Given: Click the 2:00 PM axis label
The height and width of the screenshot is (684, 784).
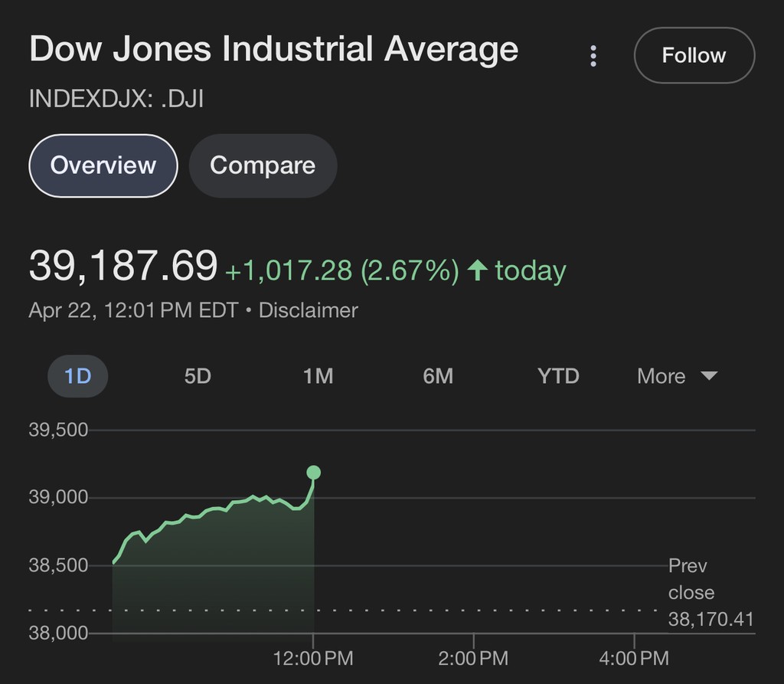Looking at the screenshot, I should (473, 657).
